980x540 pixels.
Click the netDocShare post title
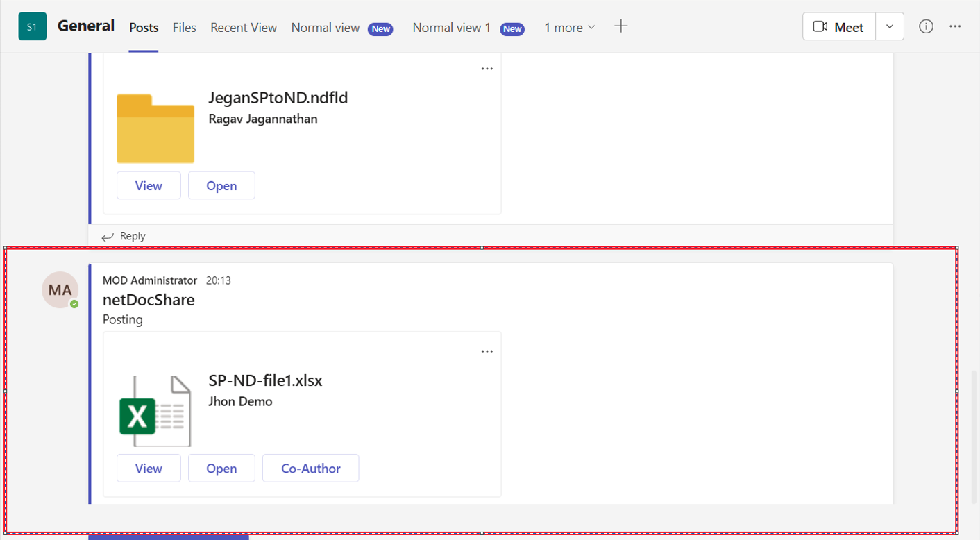(x=149, y=300)
